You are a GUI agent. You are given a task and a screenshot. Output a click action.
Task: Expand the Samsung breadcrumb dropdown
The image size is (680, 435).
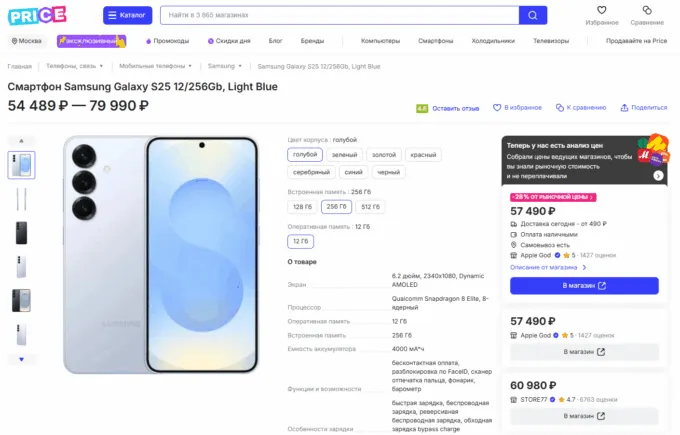click(x=224, y=66)
